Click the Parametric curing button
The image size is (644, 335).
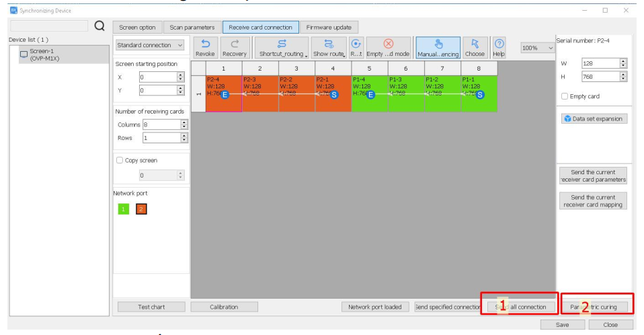pyautogui.click(x=594, y=307)
